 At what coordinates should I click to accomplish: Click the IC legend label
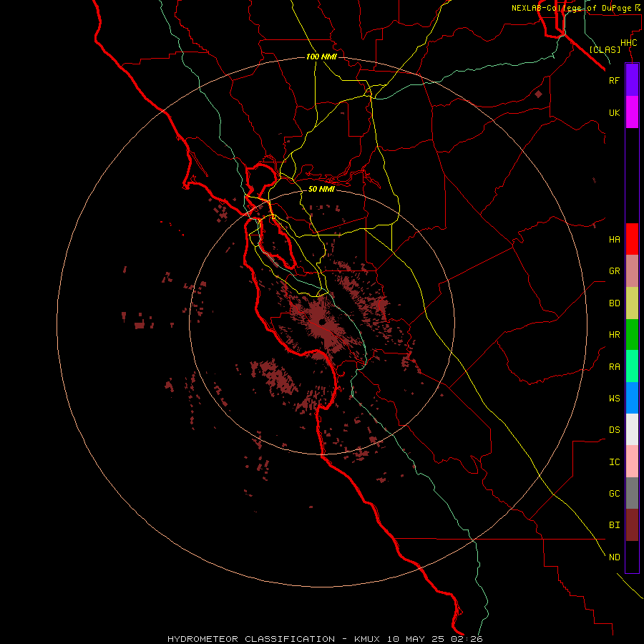pyautogui.click(x=614, y=462)
